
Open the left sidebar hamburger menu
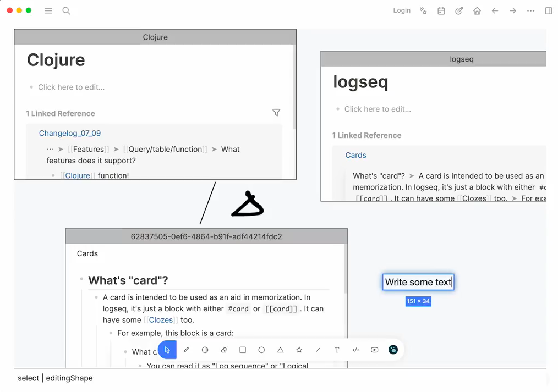48,10
